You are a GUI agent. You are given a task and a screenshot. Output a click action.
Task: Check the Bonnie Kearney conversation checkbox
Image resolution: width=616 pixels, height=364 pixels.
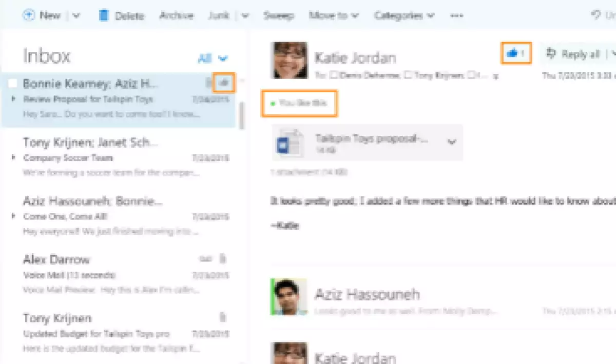13,84
